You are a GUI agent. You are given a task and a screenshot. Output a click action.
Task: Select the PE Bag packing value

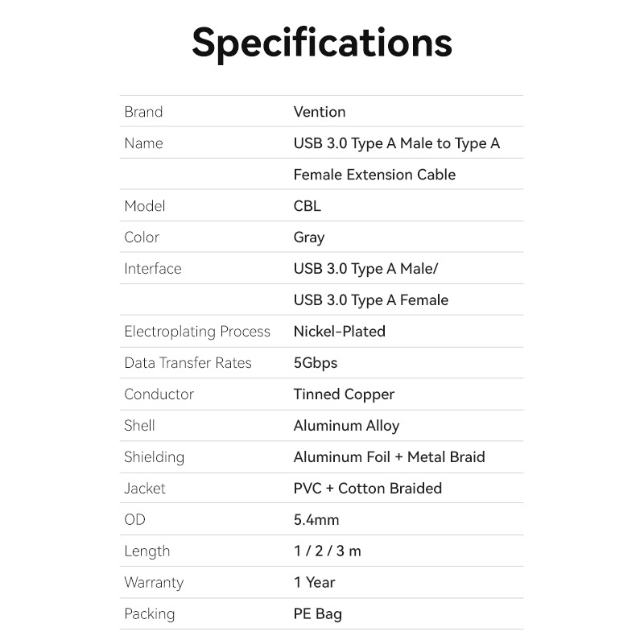point(317,614)
